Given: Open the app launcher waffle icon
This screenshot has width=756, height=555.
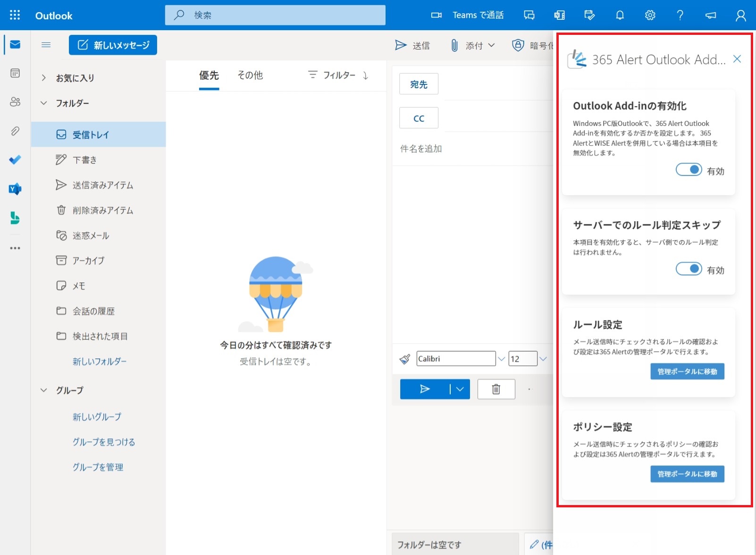Looking at the screenshot, I should click(x=15, y=15).
